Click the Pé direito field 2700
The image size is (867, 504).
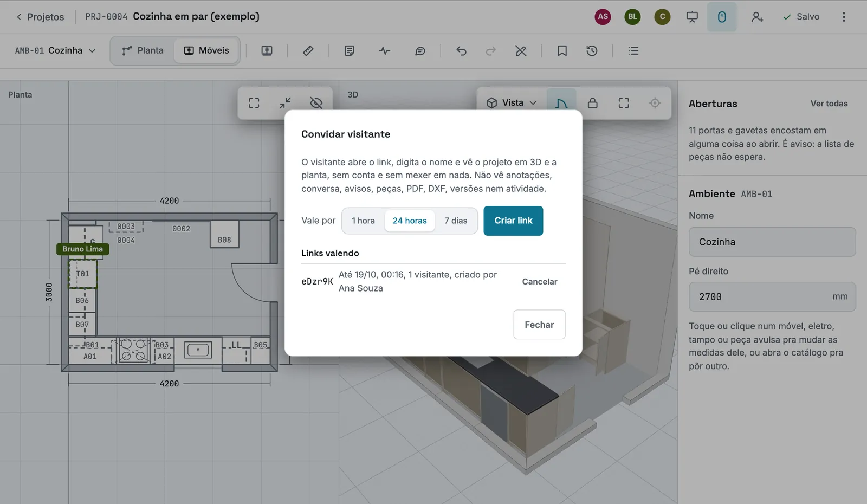772,296
